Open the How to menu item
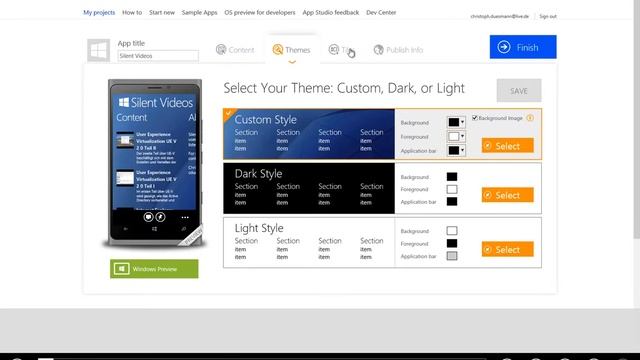The image size is (640, 360). (x=132, y=12)
